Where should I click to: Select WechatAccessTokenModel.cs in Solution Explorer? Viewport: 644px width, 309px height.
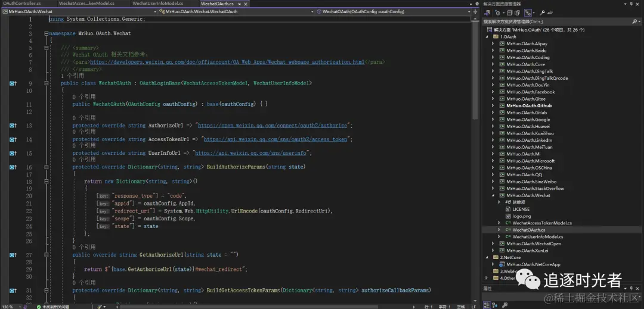541,223
